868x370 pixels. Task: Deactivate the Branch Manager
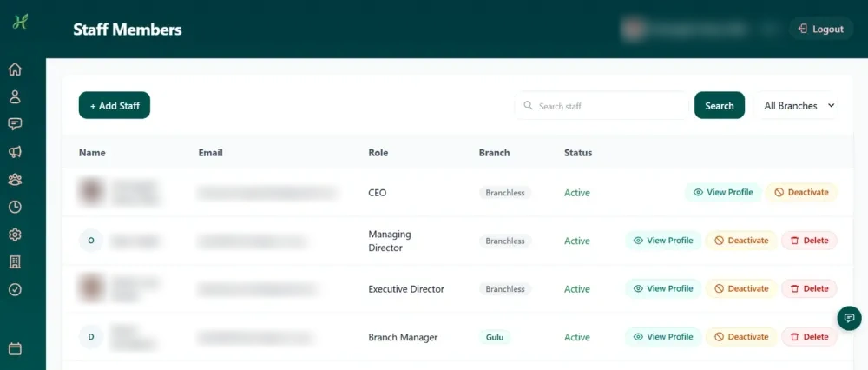pyautogui.click(x=741, y=337)
